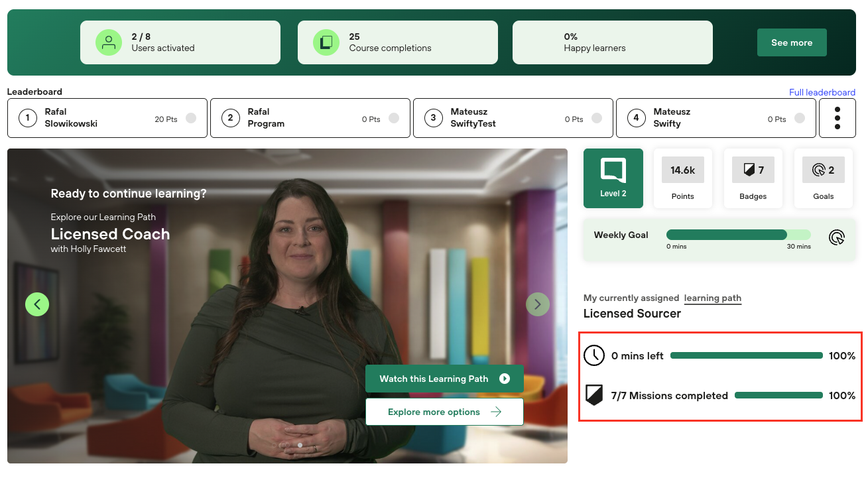Open the 14.6k Points tile

click(x=682, y=178)
